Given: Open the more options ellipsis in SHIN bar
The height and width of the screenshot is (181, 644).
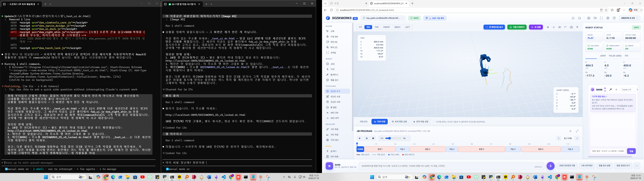Looking at the screenshot, I should pos(637,166).
